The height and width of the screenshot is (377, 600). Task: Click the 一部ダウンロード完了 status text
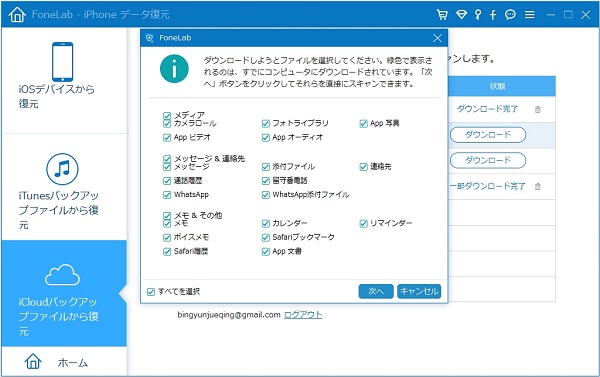(x=487, y=186)
